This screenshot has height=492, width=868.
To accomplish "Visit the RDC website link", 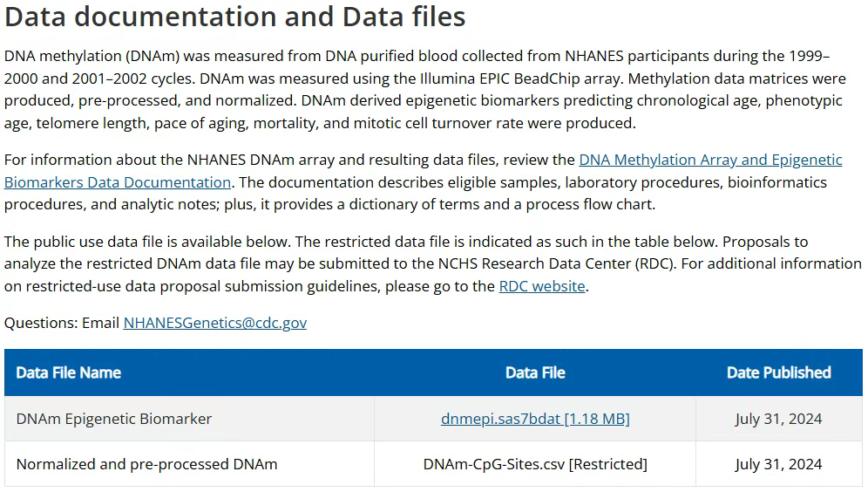I will (542, 286).
